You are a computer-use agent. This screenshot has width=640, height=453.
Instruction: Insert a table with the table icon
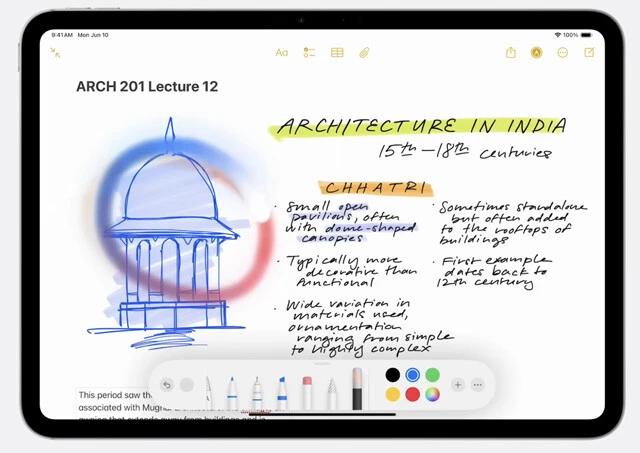337,53
